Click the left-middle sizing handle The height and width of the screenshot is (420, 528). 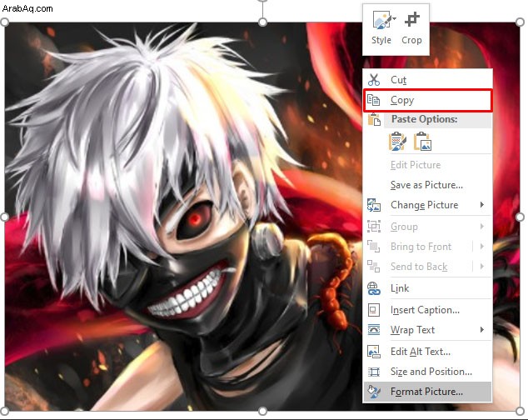(x=4, y=217)
